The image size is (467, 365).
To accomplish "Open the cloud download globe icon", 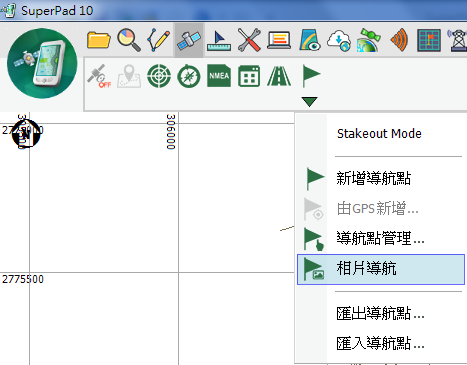I will click(x=339, y=41).
